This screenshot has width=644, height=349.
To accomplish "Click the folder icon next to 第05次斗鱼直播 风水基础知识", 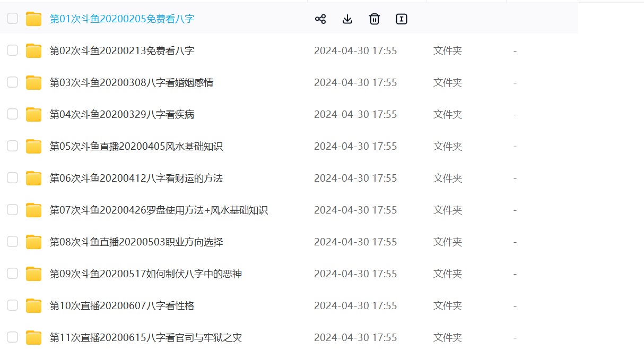I will click(34, 147).
